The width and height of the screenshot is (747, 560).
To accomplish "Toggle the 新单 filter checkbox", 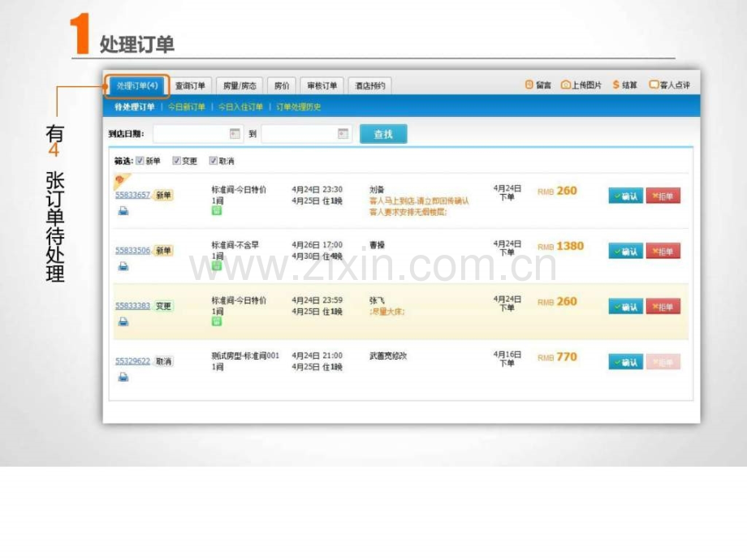I will (x=140, y=161).
